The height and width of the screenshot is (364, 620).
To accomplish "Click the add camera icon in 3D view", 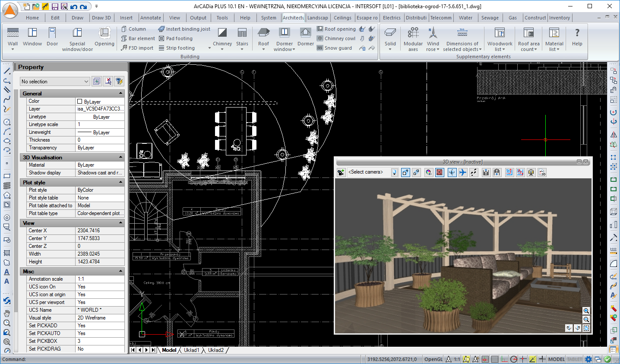I will click(x=341, y=173).
